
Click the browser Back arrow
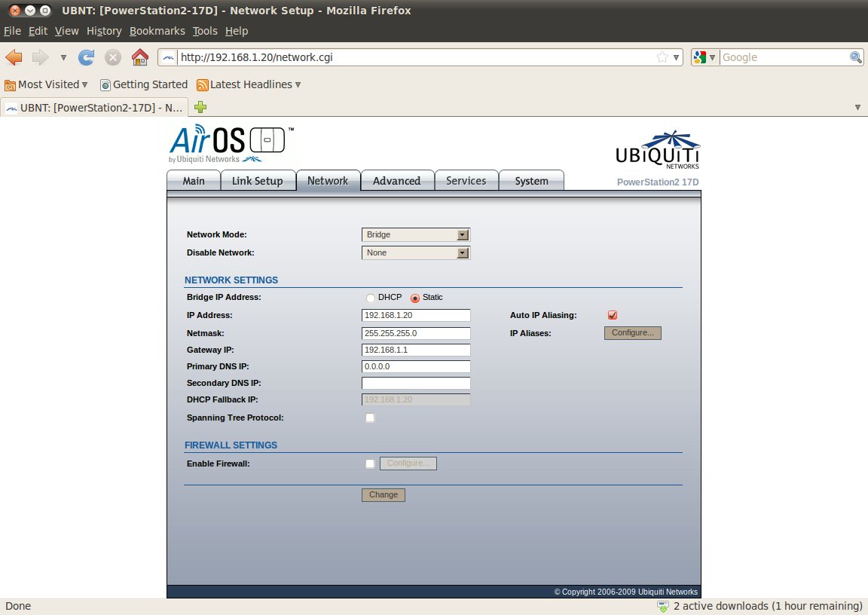pos(14,57)
